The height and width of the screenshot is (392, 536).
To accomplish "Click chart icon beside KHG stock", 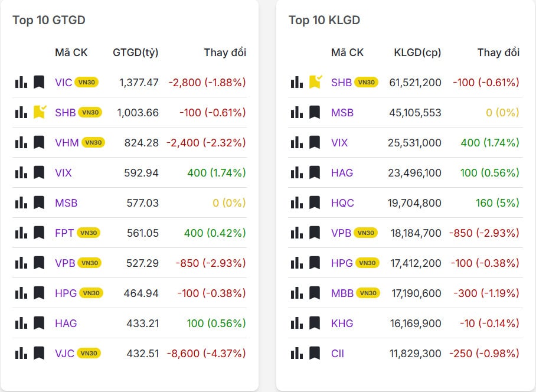I will tap(297, 323).
